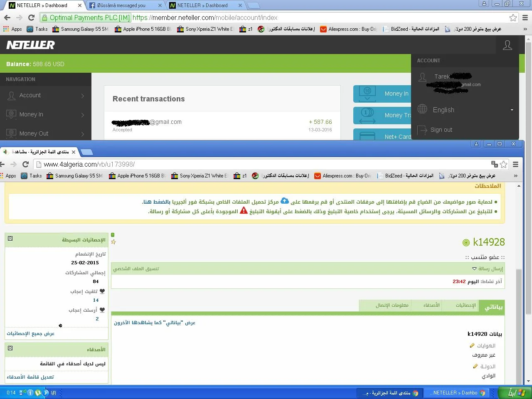532x399 pixels.
Task: Open the English language dropdown
Action: pos(512,110)
